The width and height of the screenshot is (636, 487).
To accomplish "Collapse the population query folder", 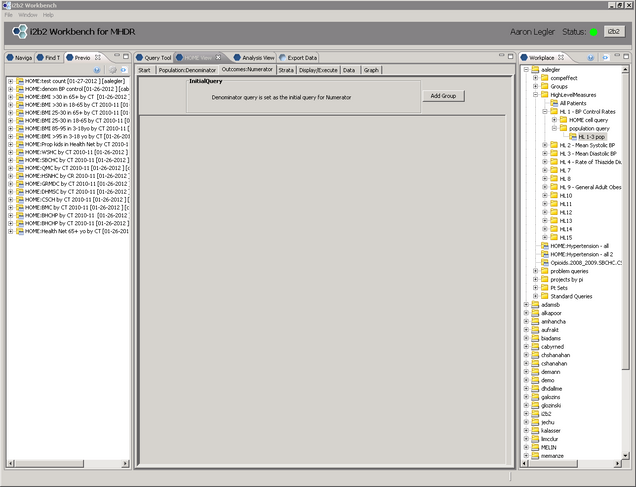I will 554,128.
